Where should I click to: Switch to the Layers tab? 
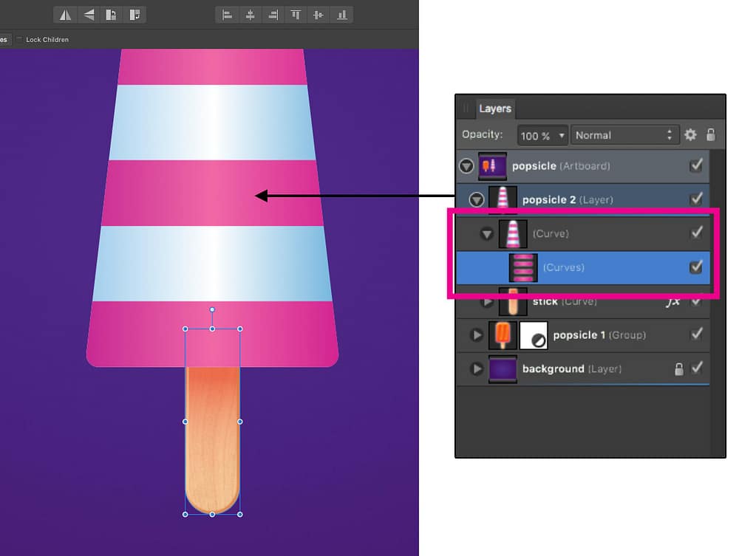coord(495,109)
